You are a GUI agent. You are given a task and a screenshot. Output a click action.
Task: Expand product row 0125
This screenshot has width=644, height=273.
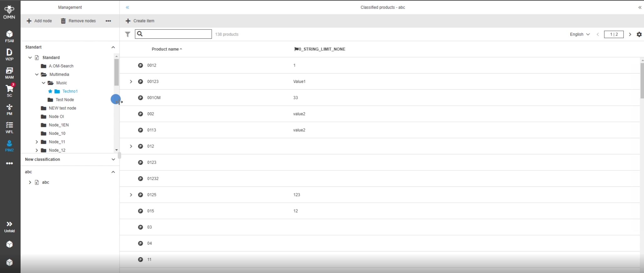131,195
